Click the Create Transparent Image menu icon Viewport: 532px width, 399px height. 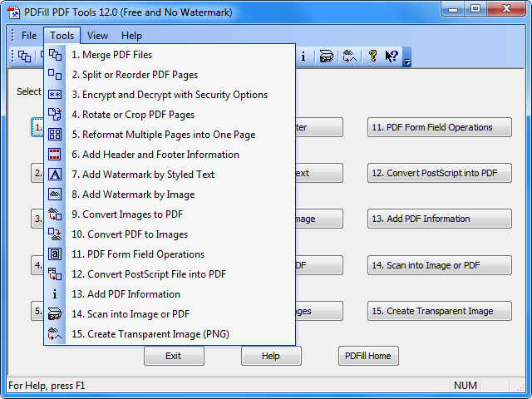55,334
